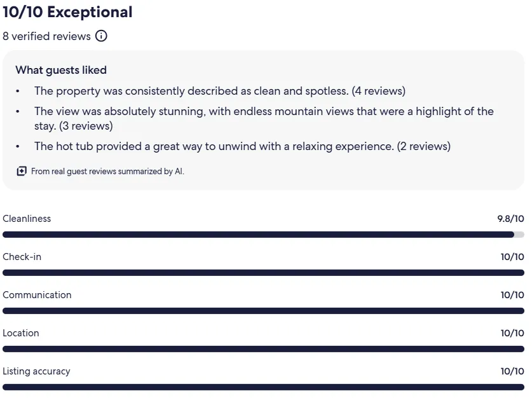Select the Cleanliness category label
532x398 pixels.
tap(27, 219)
